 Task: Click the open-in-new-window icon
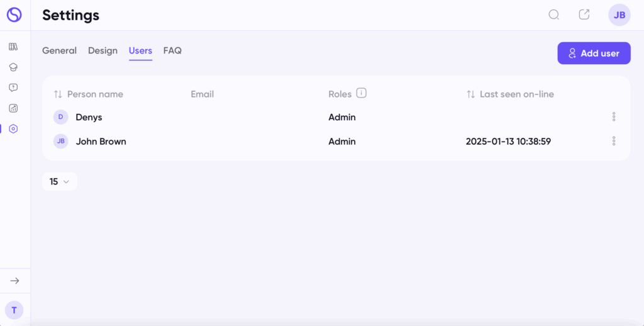click(584, 14)
